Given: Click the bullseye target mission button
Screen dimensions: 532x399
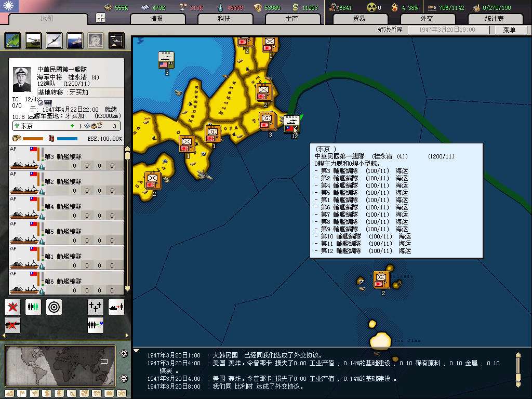Looking at the screenshot, I should pos(54,307).
